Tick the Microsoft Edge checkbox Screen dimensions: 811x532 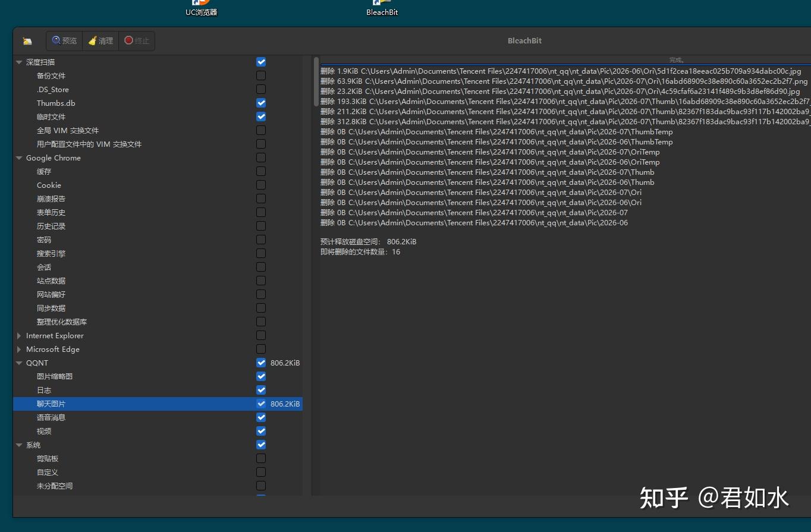coord(261,349)
